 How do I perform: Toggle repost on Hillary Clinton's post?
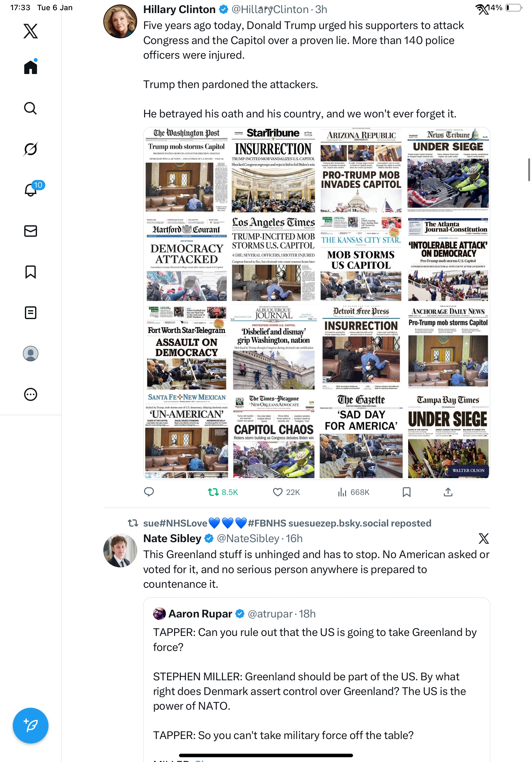pos(223,492)
